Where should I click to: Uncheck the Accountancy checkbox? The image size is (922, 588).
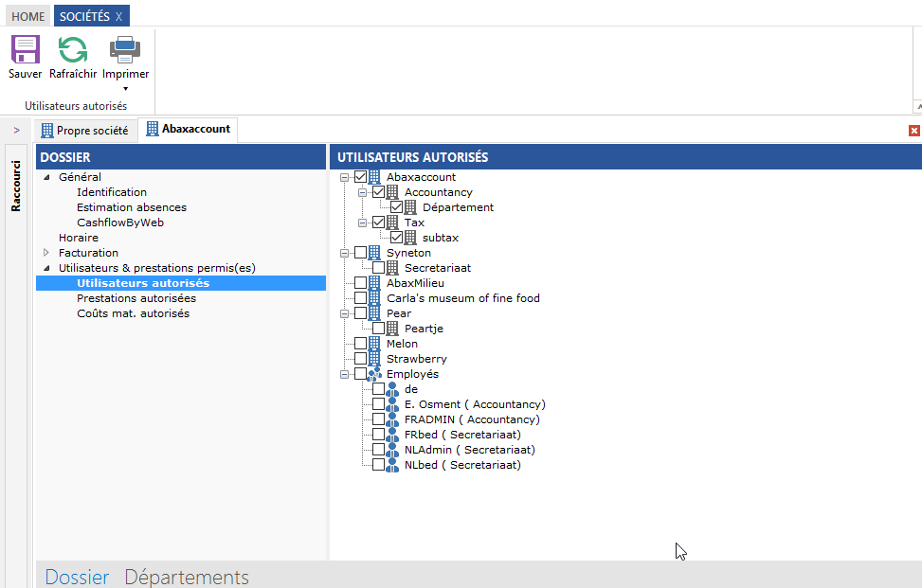[x=378, y=192]
